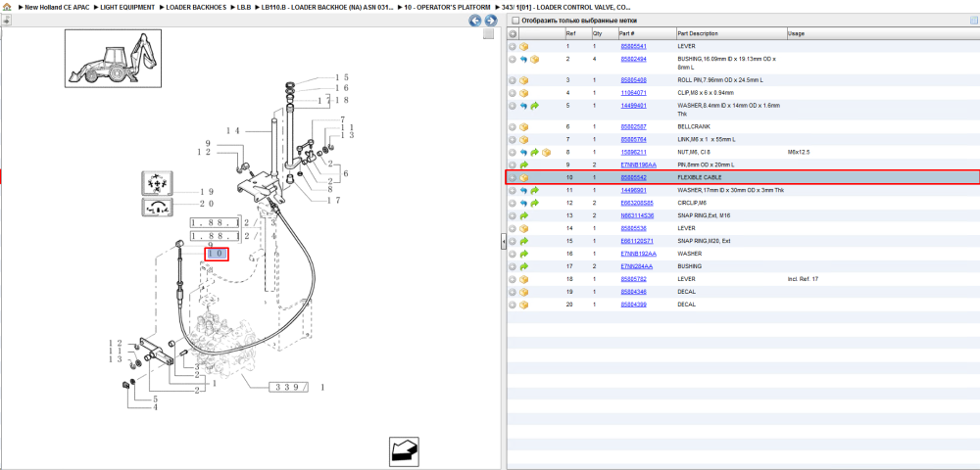
Task: Collapse the parts list with the splitter arrow
Action: tap(503, 243)
